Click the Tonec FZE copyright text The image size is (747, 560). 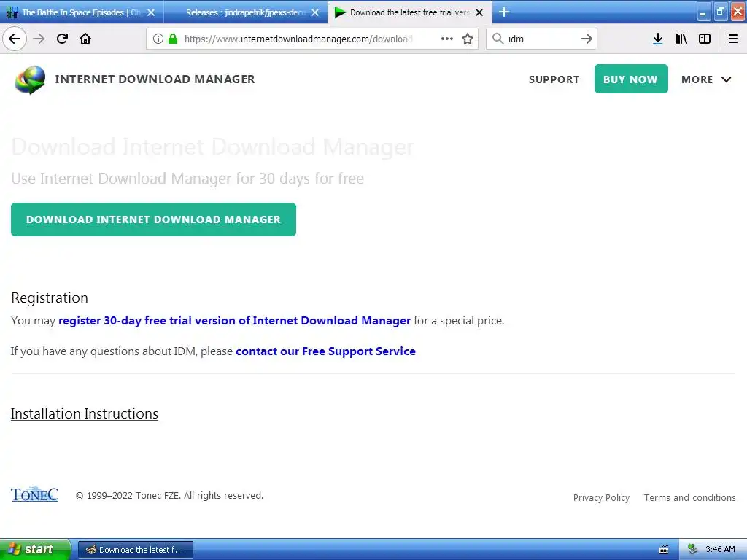point(169,496)
